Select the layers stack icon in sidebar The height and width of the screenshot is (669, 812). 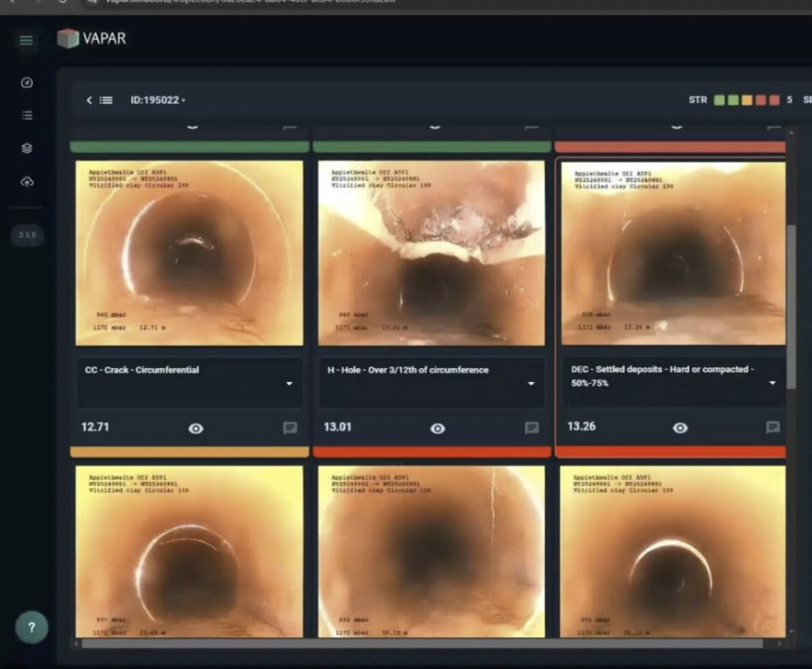26,148
